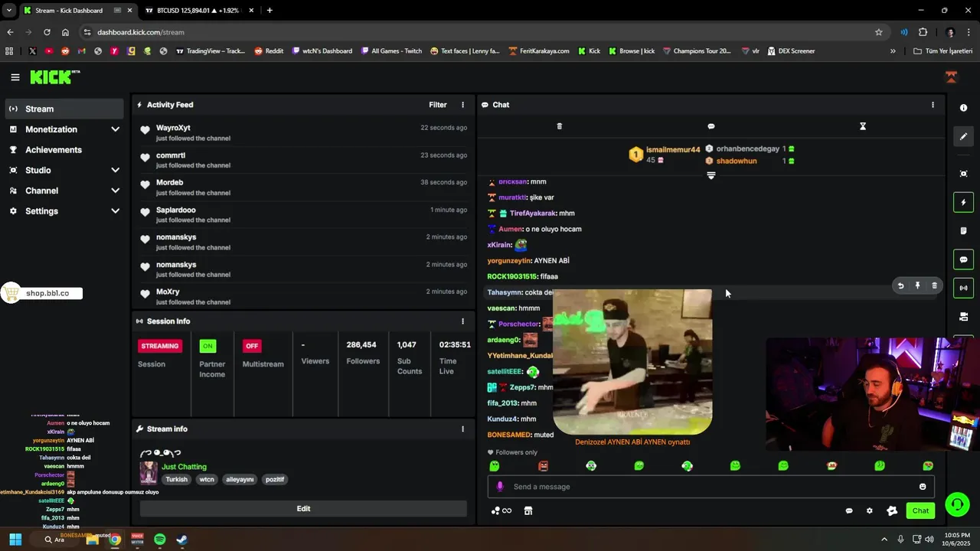Image resolution: width=980 pixels, height=551 pixels.
Task: Click reply arrow on Tahasymn message
Action: pos(901,285)
